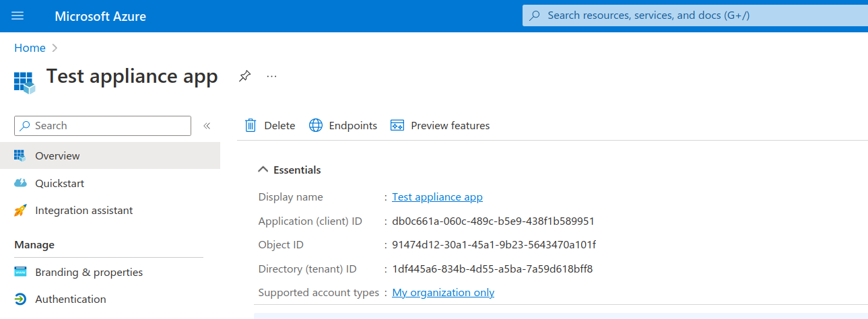Open the Azure portal hamburger menu
Screen dimensions: 868x319
pyautogui.click(x=18, y=16)
